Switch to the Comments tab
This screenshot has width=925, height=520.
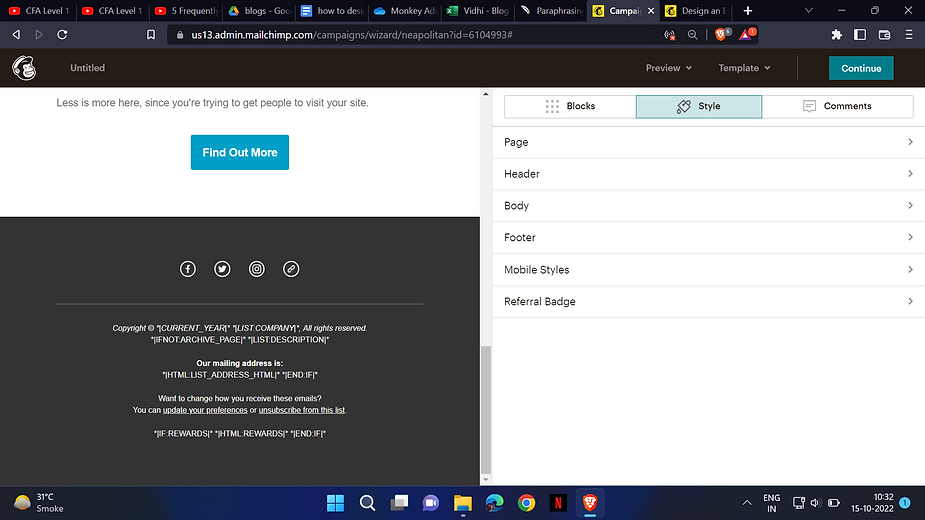(x=837, y=106)
